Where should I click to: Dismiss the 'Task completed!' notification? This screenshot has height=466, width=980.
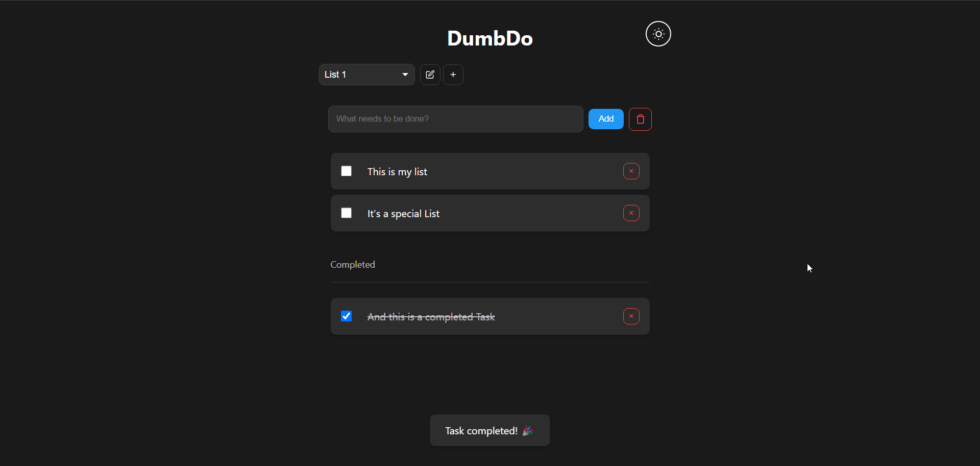(489, 430)
